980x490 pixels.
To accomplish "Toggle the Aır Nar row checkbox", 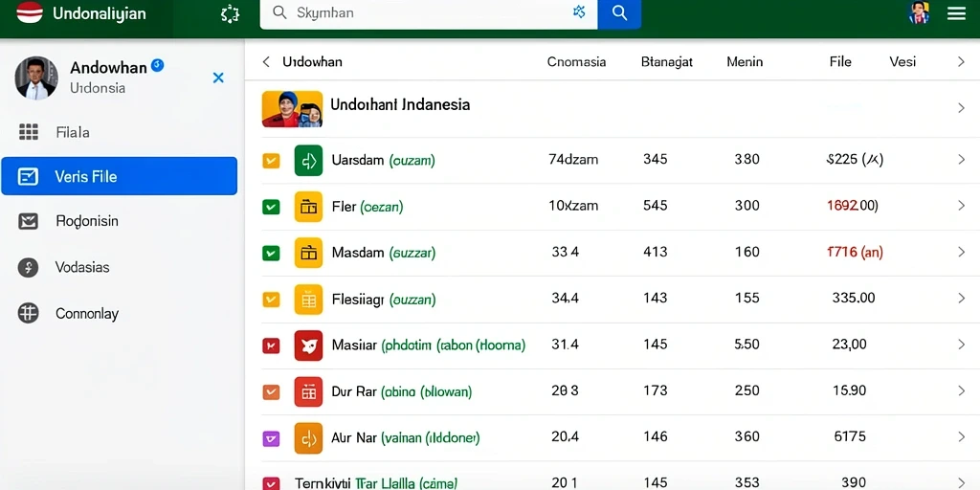I will [x=271, y=438].
